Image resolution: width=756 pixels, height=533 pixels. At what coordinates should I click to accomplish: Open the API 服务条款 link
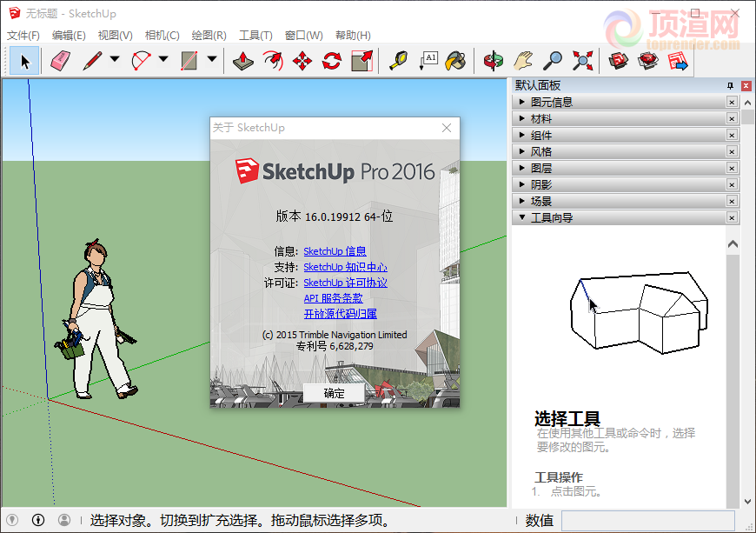coord(333,298)
